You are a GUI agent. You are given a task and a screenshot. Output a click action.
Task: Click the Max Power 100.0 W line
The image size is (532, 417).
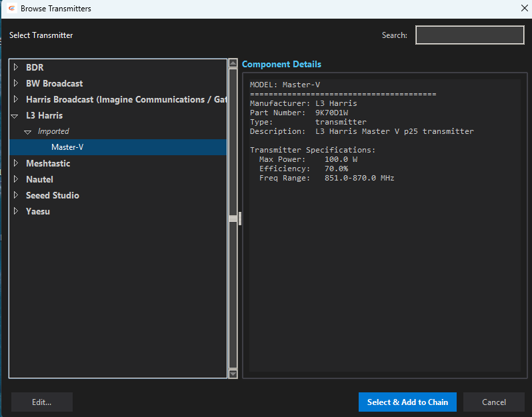pos(308,159)
